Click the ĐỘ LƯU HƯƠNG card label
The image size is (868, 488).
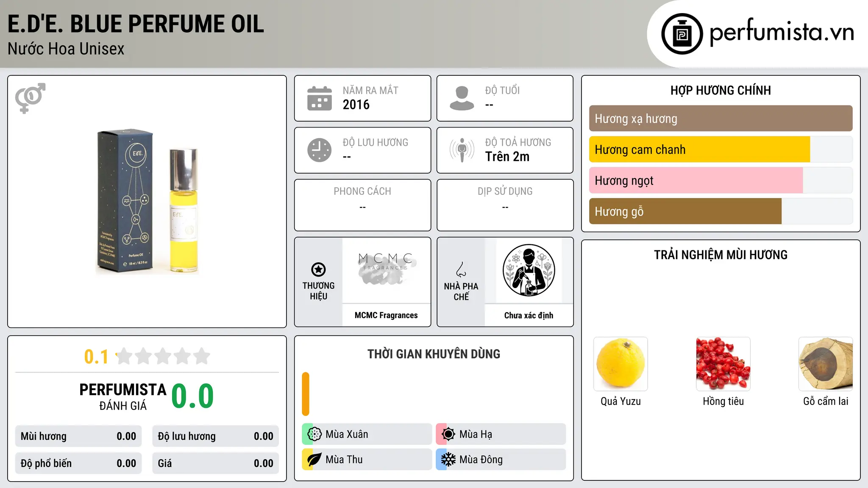point(376,142)
